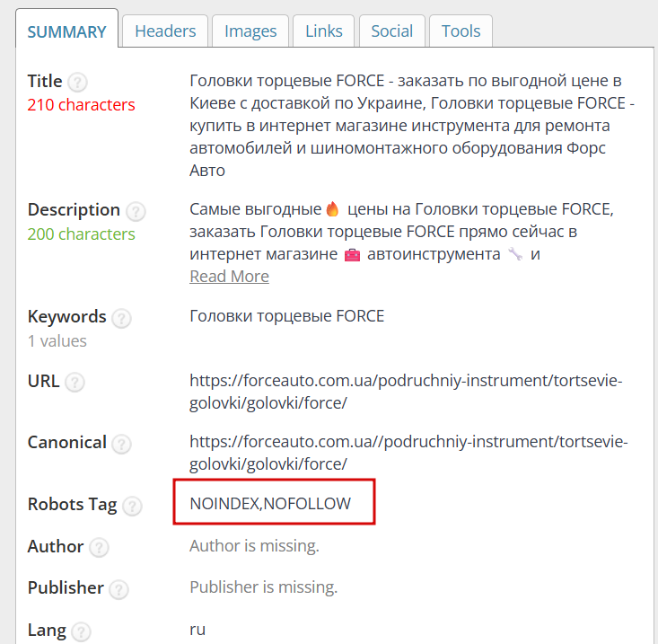This screenshot has height=644, width=658.
Task: Expand the description with Read More
Action: click(229, 277)
